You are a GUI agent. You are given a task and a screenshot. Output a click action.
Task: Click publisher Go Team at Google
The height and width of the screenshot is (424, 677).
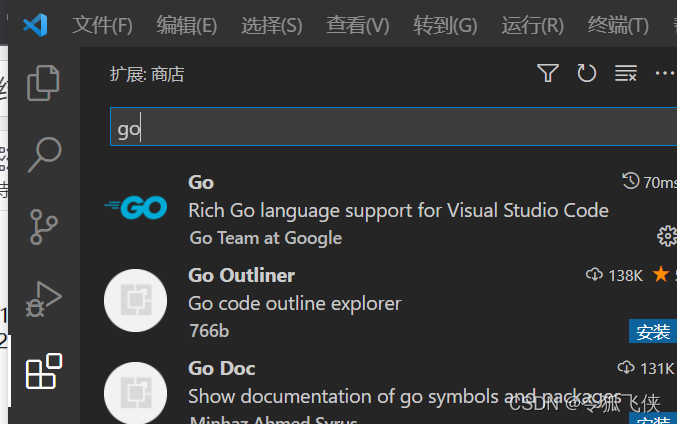point(266,238)
